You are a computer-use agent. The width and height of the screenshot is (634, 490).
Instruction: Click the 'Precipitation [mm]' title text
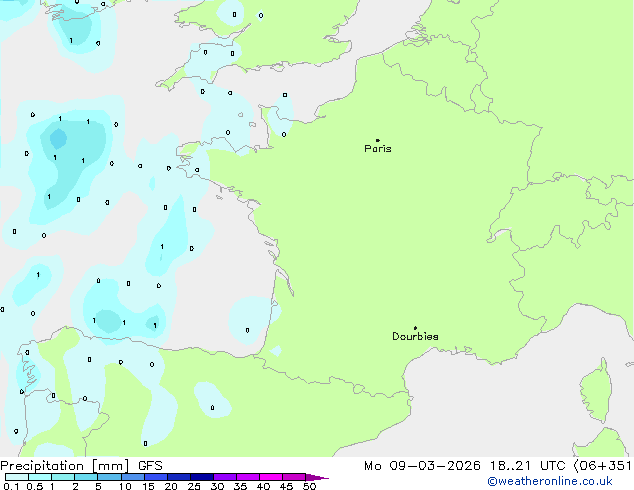coord(65,466)
